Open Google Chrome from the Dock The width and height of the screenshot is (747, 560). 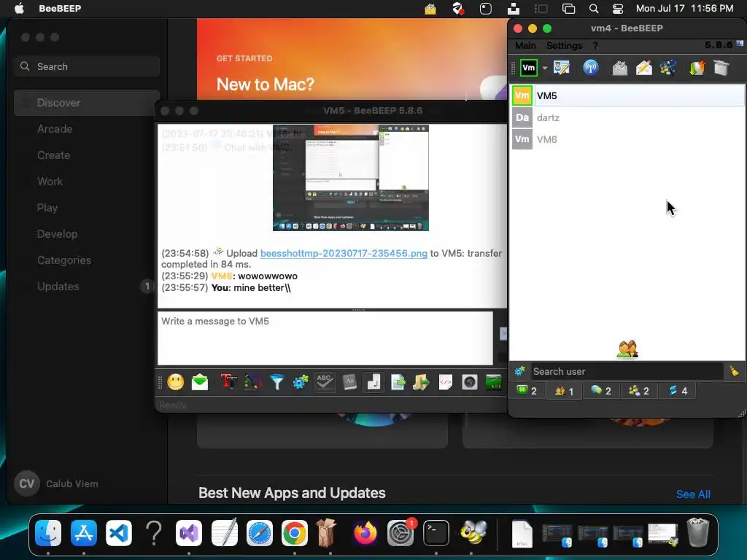click(295, 533)
